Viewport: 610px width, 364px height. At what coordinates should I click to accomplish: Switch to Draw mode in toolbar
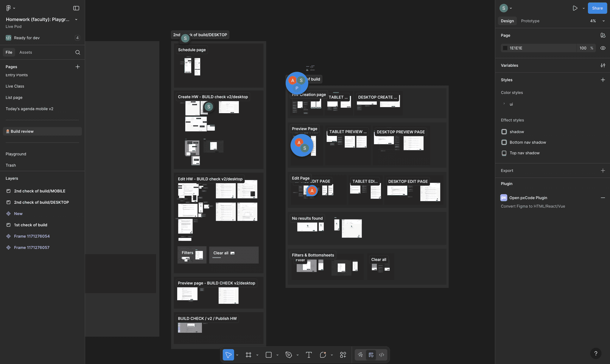(360, 355)
